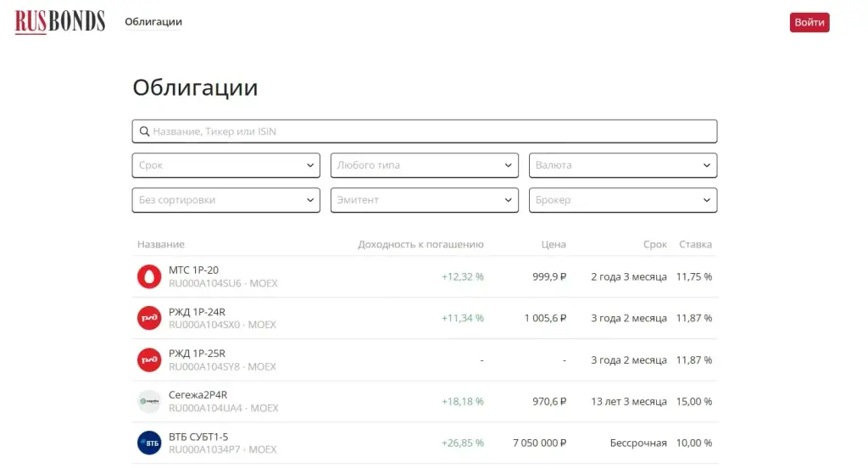Click term 2 года 3 месяца
The height and width of the screenshot is (468, 868).
629,276
